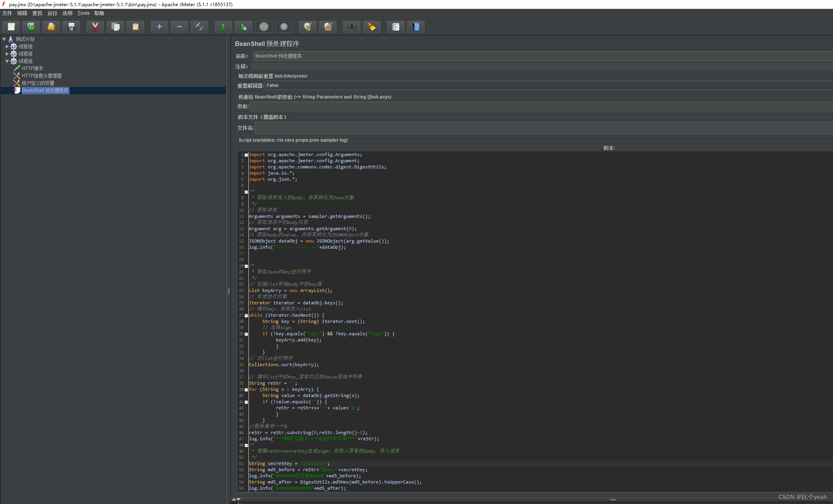833x504 pixels.
Task: Click into the 注释 comments field
Action: pos(541,66)
